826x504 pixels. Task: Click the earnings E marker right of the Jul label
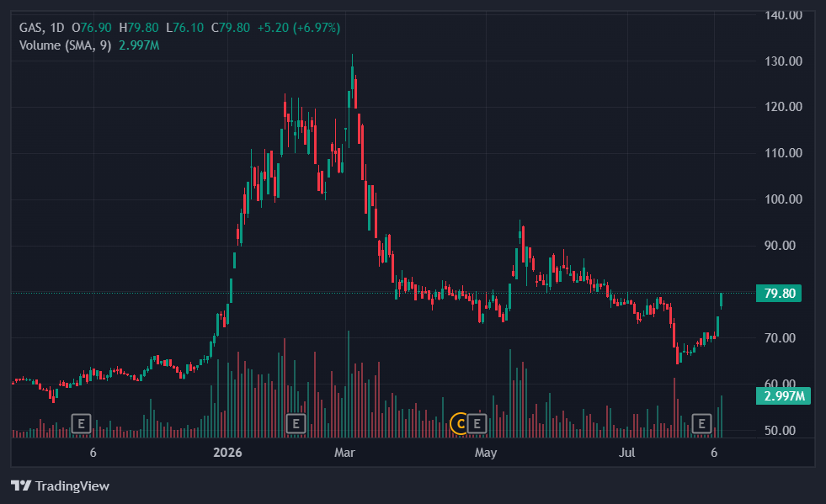coord(701,423)
